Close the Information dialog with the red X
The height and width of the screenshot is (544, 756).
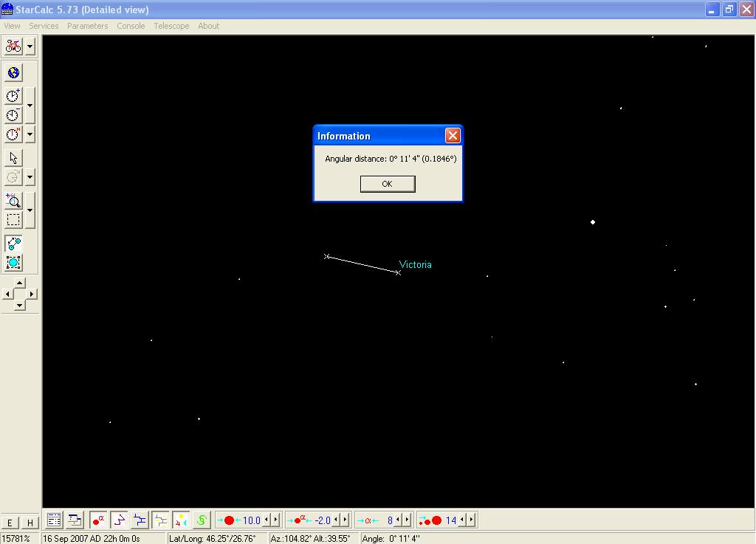453,135
